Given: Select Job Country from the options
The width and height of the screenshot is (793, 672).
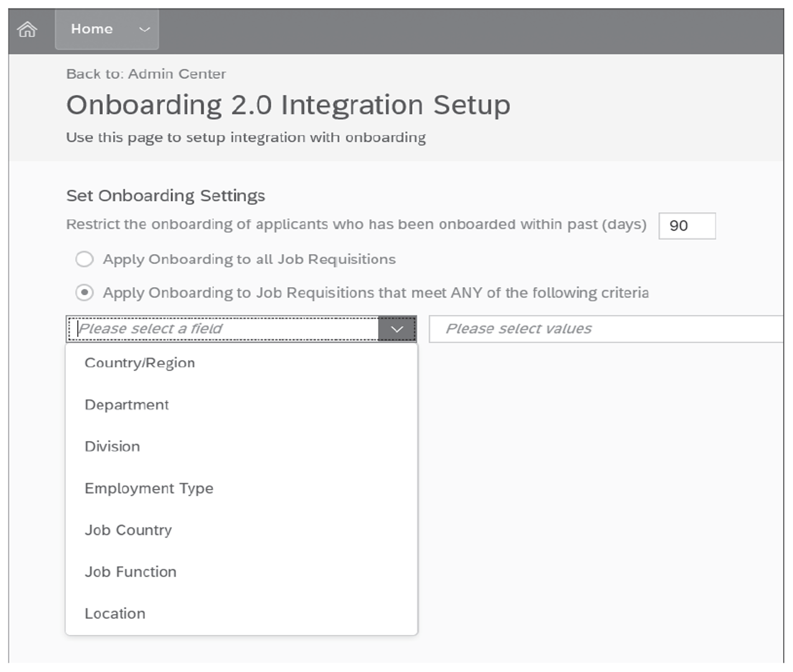Looking at the screenshot, I should pyautogui.click(x=128, y=530).
